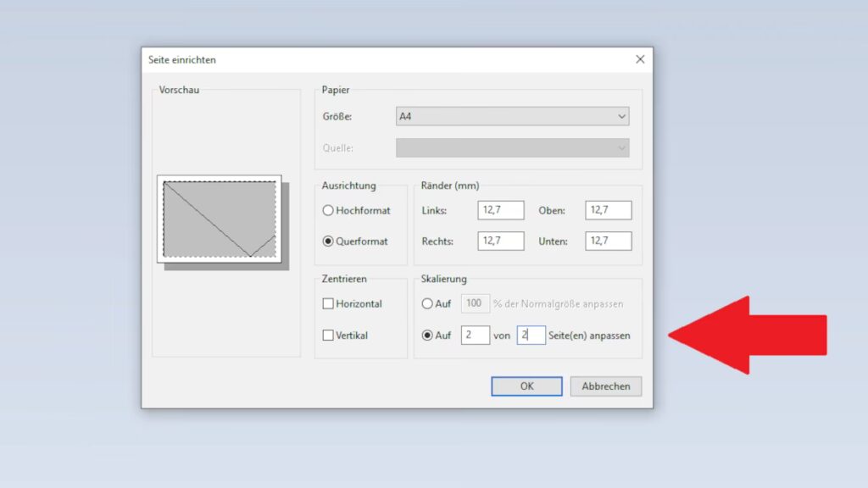Confirm settings with the OK button

(526, 386)
